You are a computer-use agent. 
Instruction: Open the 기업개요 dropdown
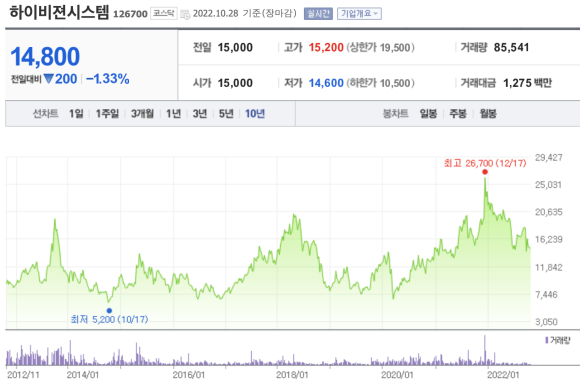click(359, 14)
